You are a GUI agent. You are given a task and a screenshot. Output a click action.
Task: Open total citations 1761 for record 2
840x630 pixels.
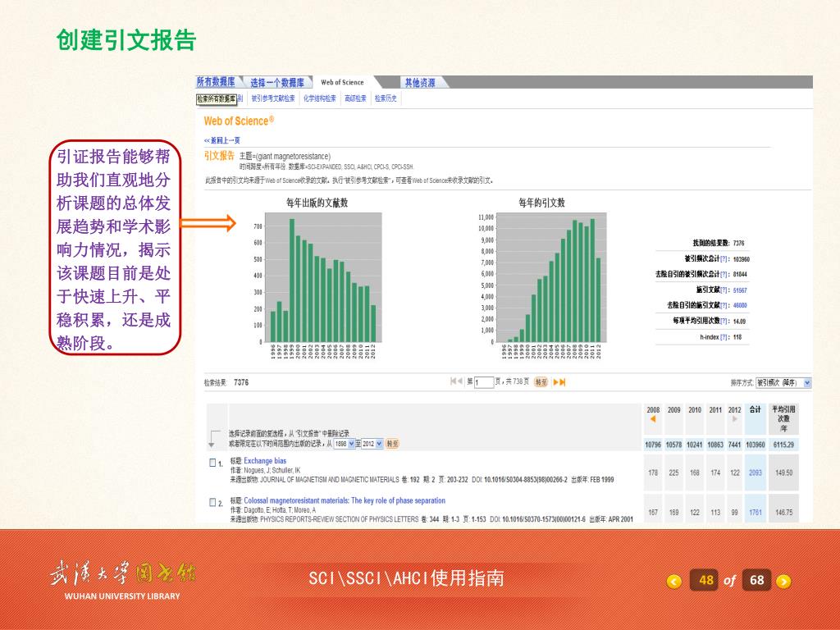point(756,513)
